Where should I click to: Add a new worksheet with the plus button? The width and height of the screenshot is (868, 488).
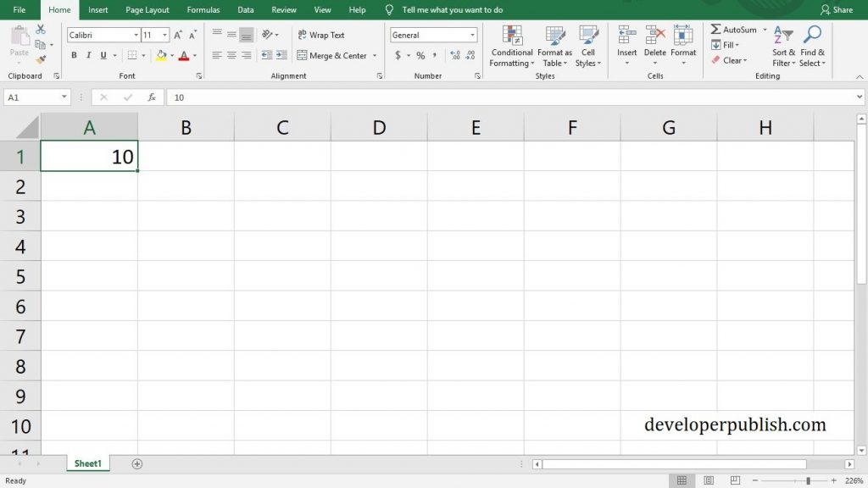coord(136,463)
